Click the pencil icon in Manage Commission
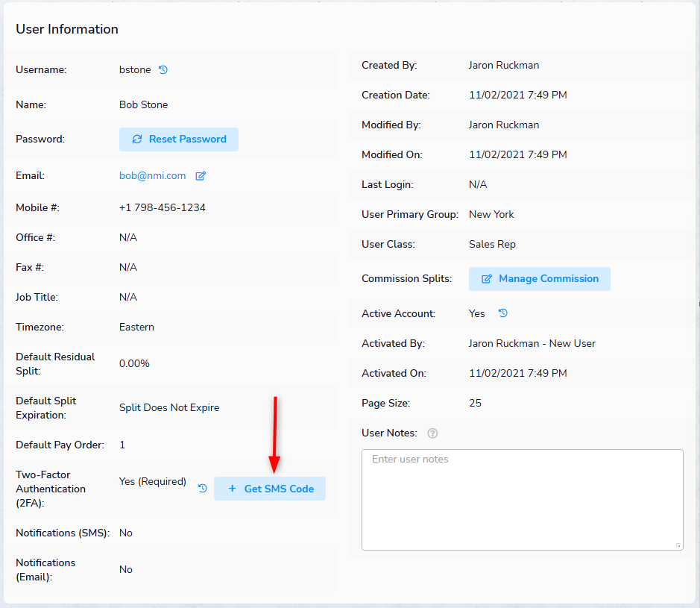Viewport: 700px width, 608px height. click(487, 279)
